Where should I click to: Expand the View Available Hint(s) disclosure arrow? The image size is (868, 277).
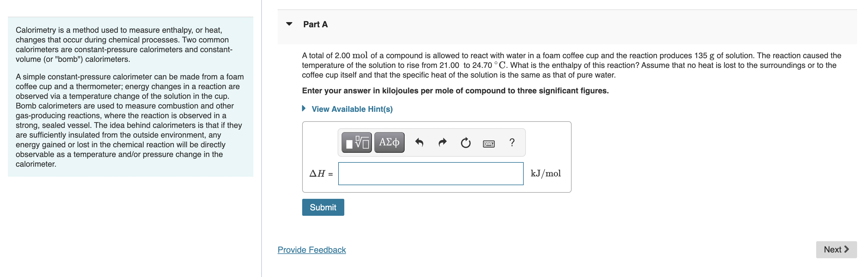point(304,109)
